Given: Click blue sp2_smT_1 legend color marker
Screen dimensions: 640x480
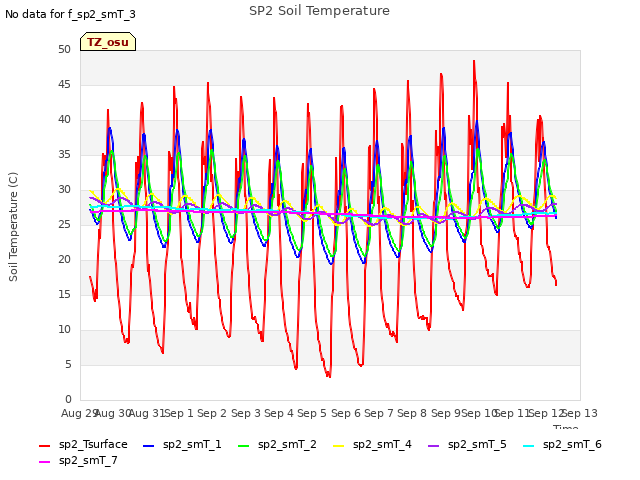Looking at the screenshot, I should pos(149,445).
